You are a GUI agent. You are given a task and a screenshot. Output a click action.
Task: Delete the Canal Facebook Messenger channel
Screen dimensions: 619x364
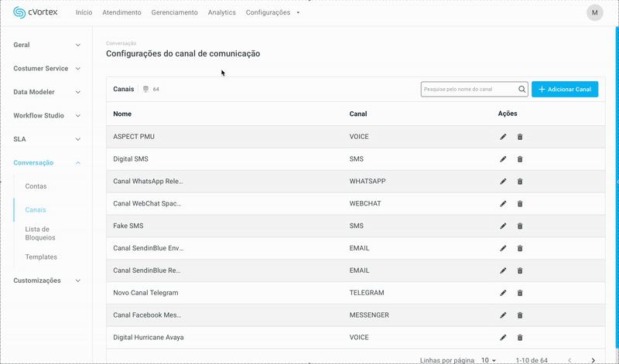(x=520, y=315)
